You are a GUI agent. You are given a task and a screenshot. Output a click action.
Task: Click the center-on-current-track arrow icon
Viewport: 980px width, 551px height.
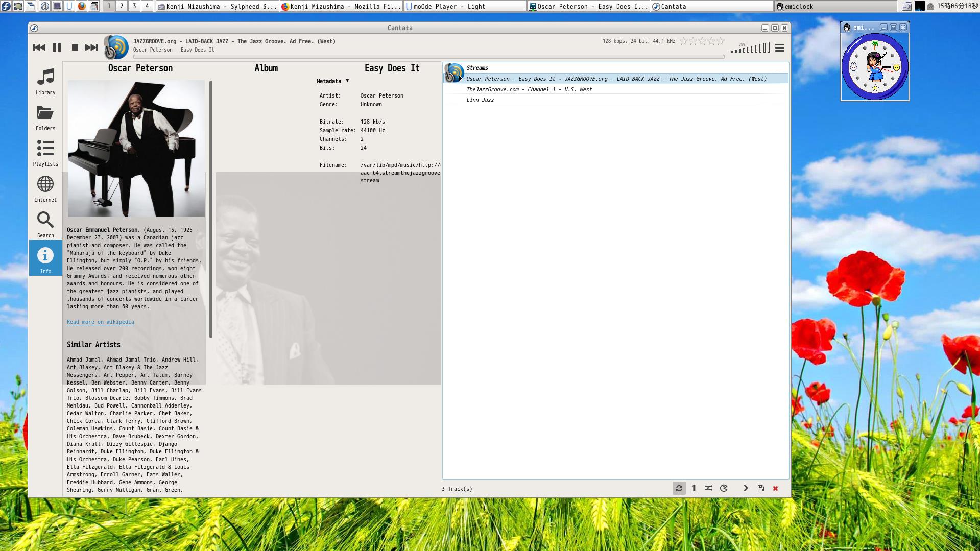[746, 488]
